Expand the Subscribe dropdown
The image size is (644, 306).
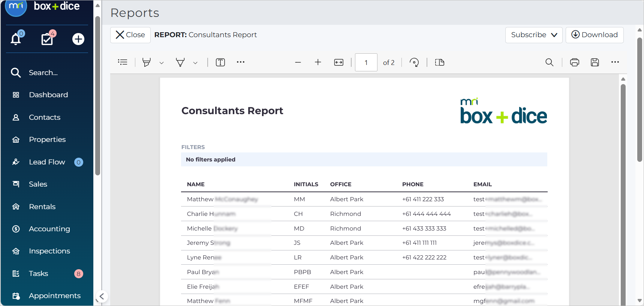click(534, 35)
